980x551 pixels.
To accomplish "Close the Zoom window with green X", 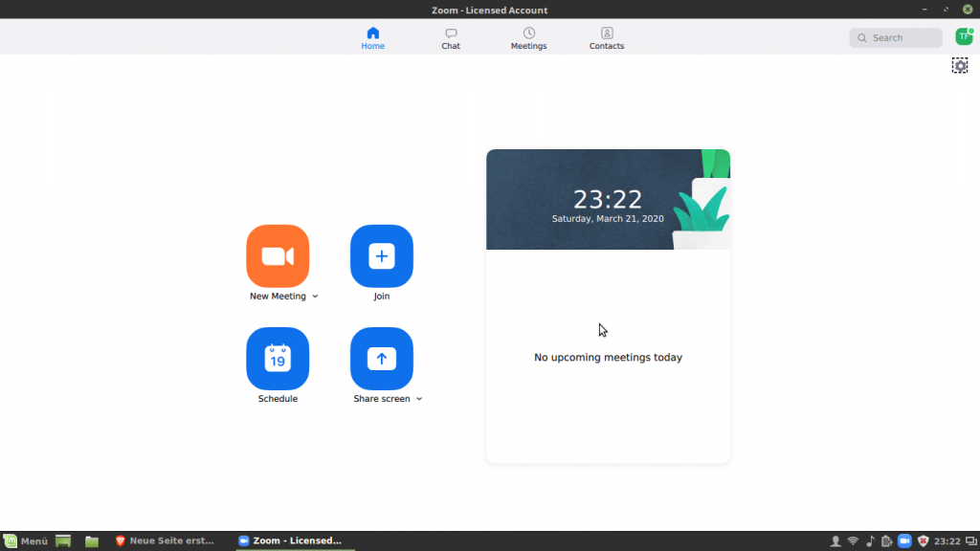I will tap(968, 10).
